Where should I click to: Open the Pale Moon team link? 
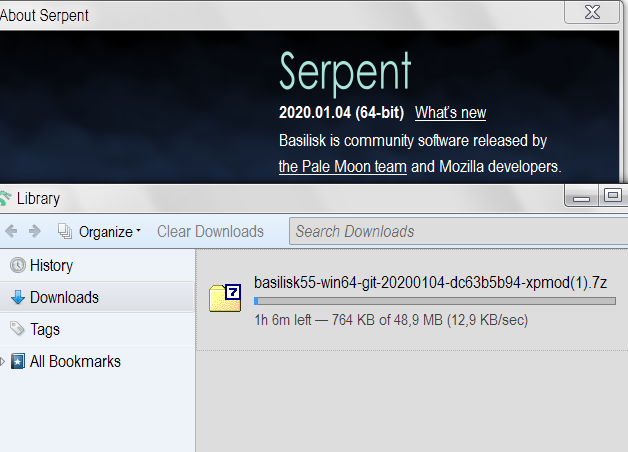click(343, 167)
